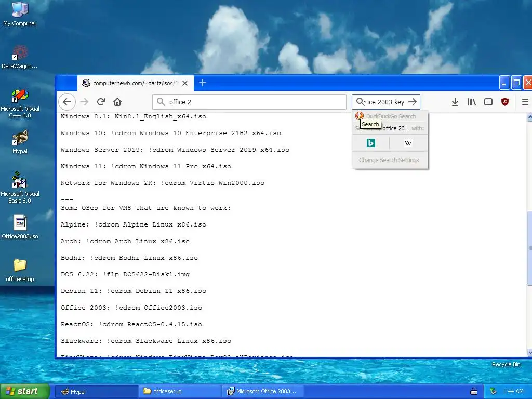Screen dimensions: 532x399
Task: Close the computernewb.com tab
Action: (185, 83)
